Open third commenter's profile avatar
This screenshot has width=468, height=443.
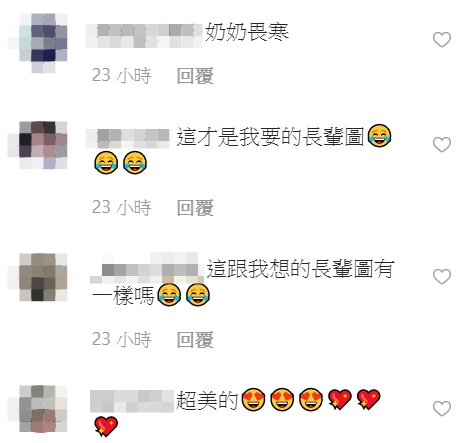38,277
